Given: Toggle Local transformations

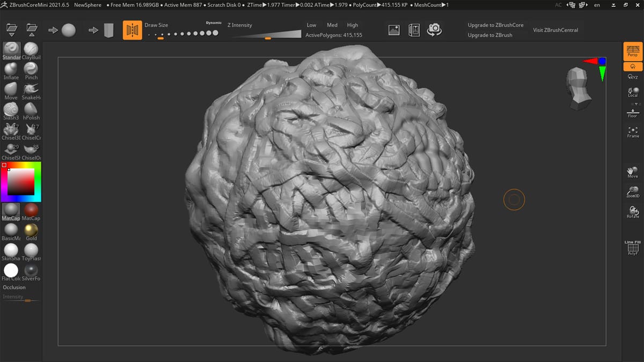Looking at the screenshot, I should [633, 92].
